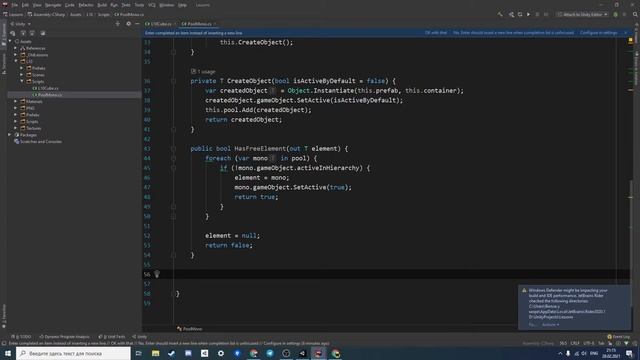The image size is (640, 360).
Task: Expand the References tree node
Action: [16, 48]
